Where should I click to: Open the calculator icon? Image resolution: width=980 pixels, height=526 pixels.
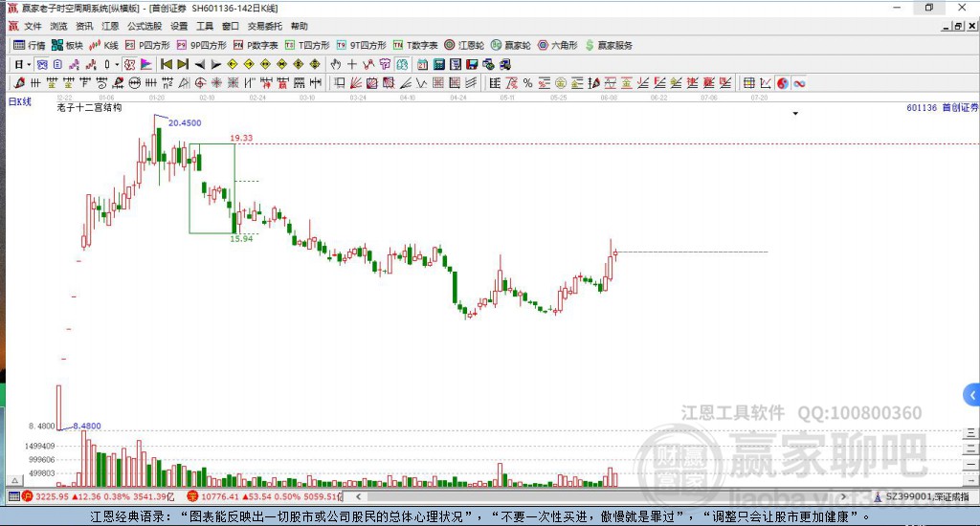pyautogui.click(x=438, y=64)
